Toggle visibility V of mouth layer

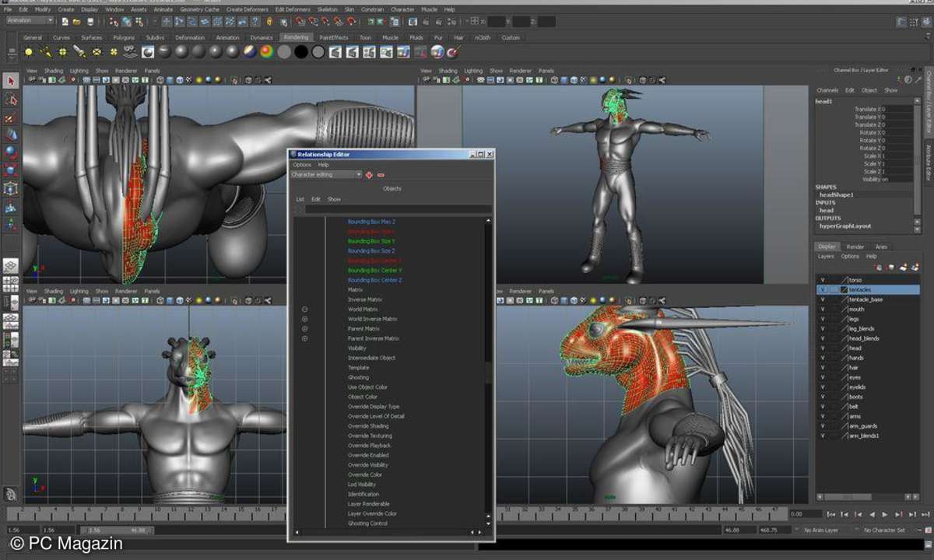(x=822, y=309)
